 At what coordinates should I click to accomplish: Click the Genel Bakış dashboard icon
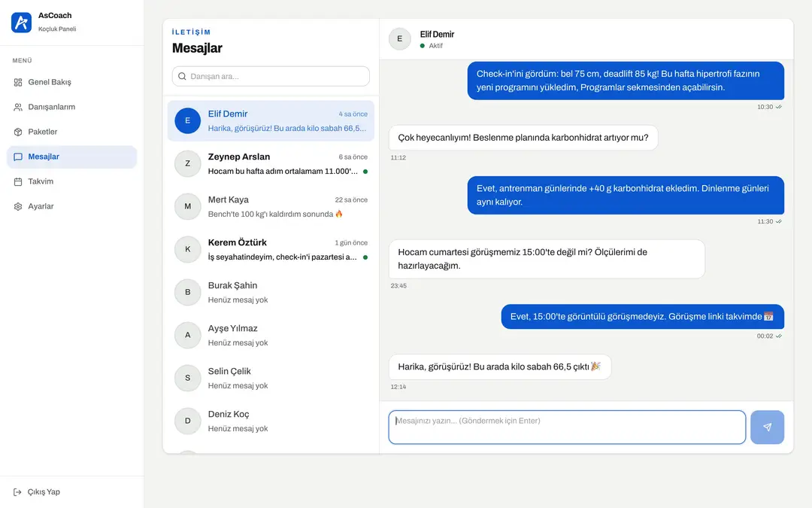18,83
